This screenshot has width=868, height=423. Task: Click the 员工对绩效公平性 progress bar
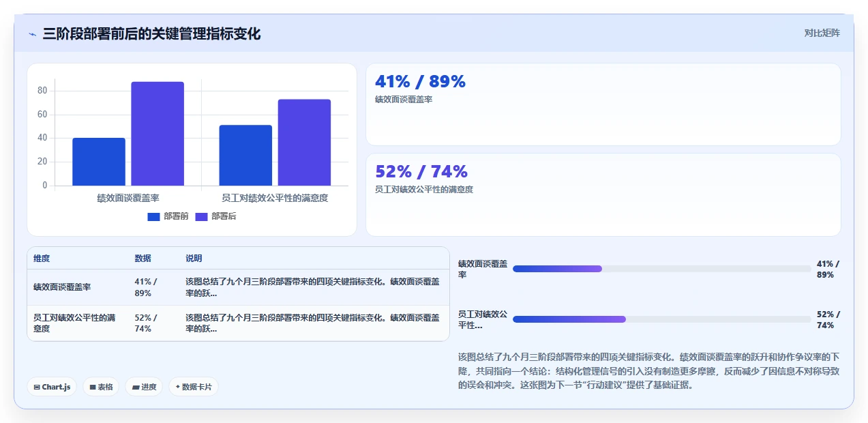coord(661,319)
